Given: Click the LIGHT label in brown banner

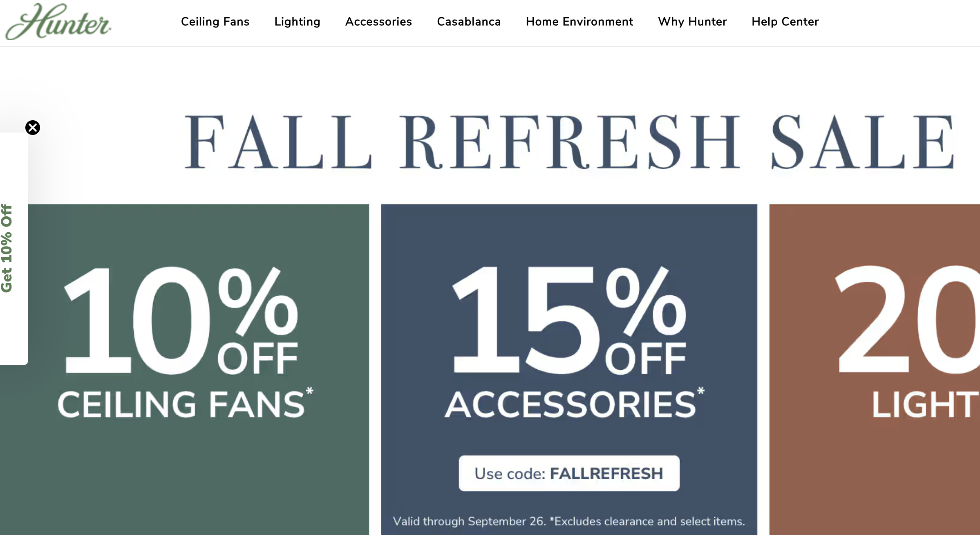Looking at the screenshot, I should click(x=925, y=404).
